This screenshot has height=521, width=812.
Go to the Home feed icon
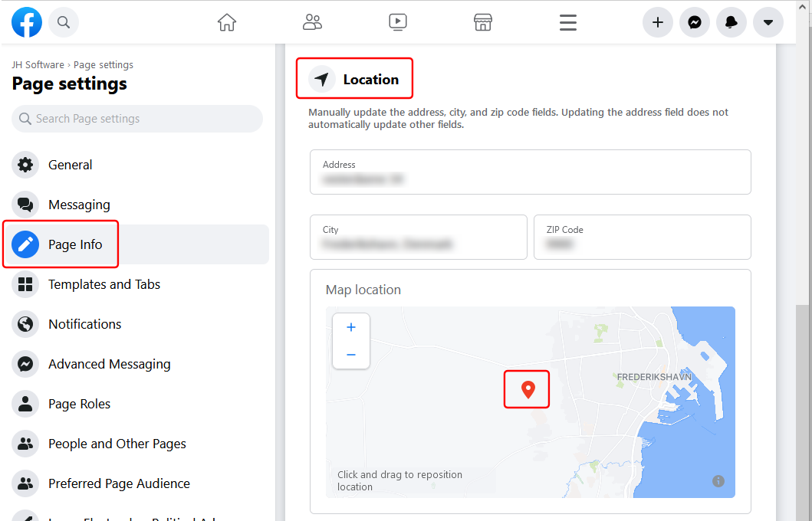tap(227, 22)
